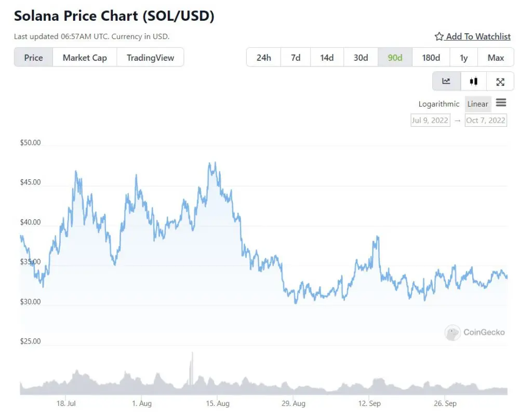532x419 pixels.
Task: Click the Add To Watchlist link
Action: (x=478, y=36)
